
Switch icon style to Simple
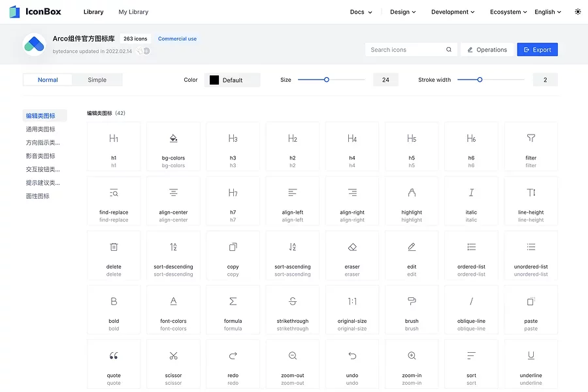coord(97,80)
